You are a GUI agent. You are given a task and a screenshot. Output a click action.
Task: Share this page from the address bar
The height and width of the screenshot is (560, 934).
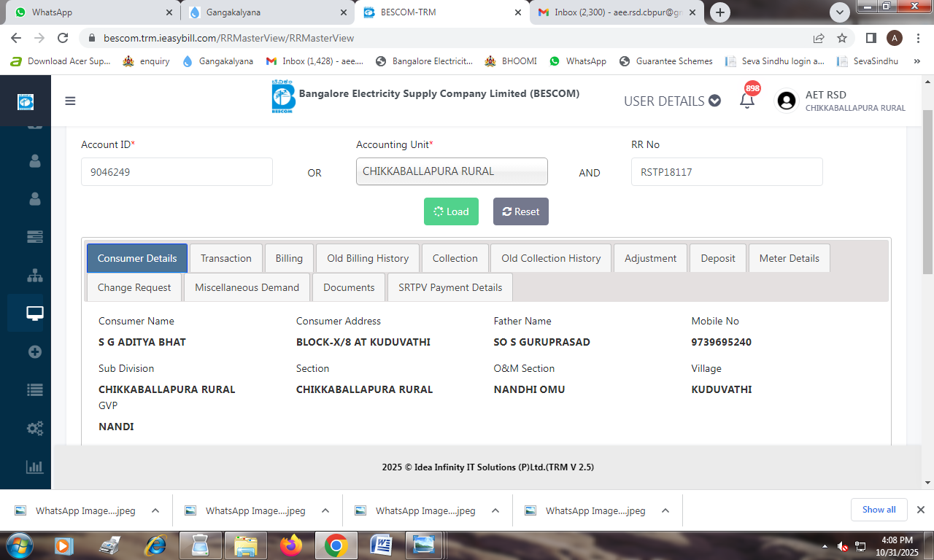tap(819, 38)
